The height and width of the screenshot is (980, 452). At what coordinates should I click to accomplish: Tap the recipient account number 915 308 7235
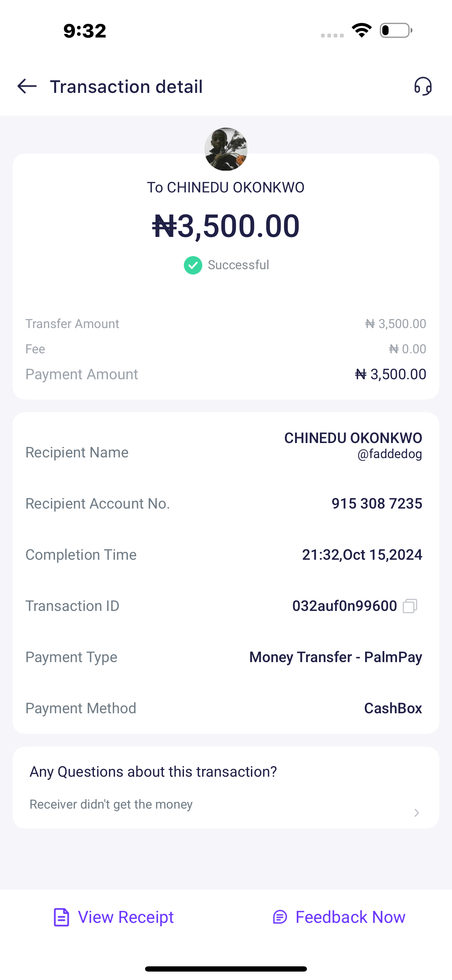point(377,503)
